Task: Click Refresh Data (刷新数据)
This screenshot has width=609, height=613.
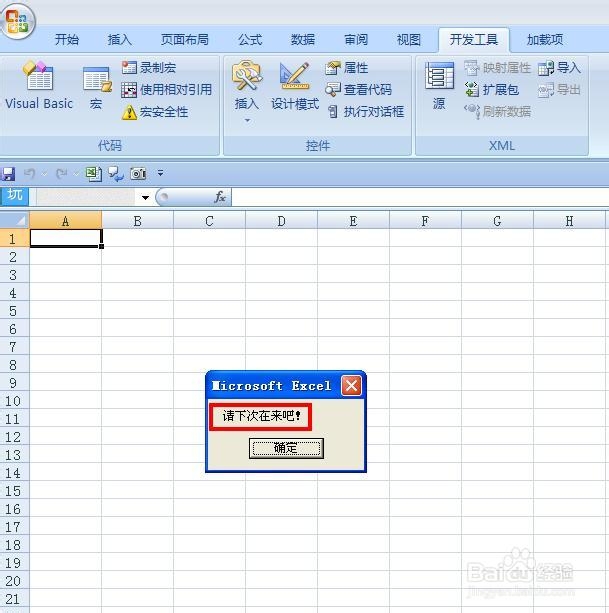Action: point(497,112)
